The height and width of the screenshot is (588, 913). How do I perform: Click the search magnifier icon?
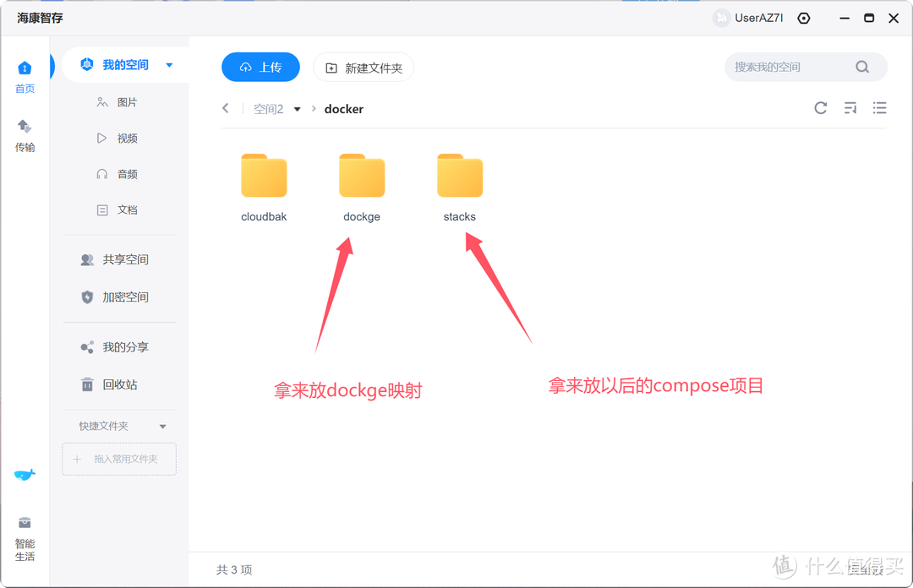click(862, 67)
